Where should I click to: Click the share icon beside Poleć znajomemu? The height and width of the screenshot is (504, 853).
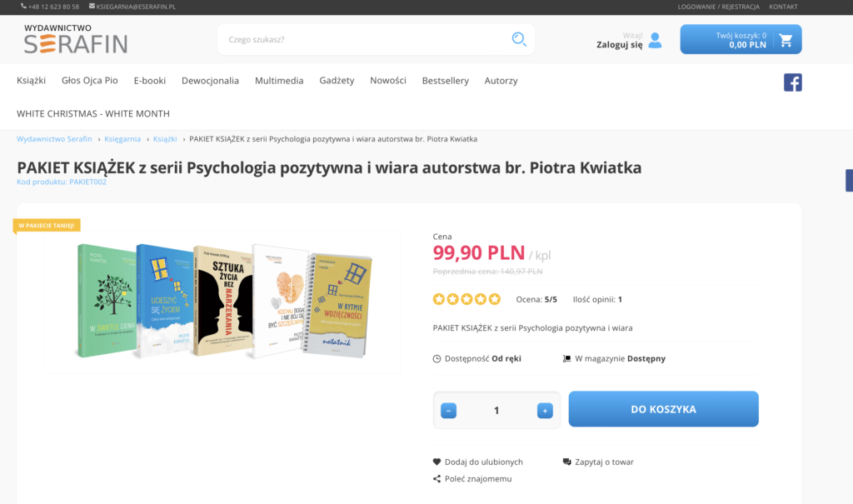436,478
